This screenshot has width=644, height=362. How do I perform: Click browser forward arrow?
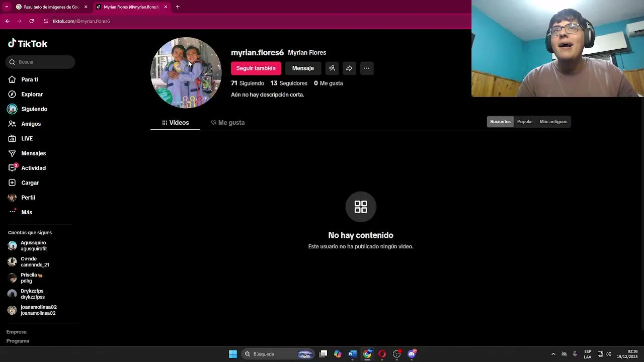coord(19,21)
